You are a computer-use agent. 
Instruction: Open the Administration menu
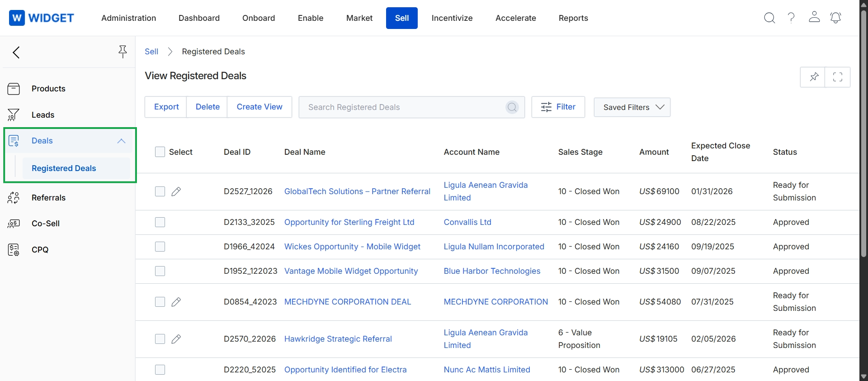[129, 18]
